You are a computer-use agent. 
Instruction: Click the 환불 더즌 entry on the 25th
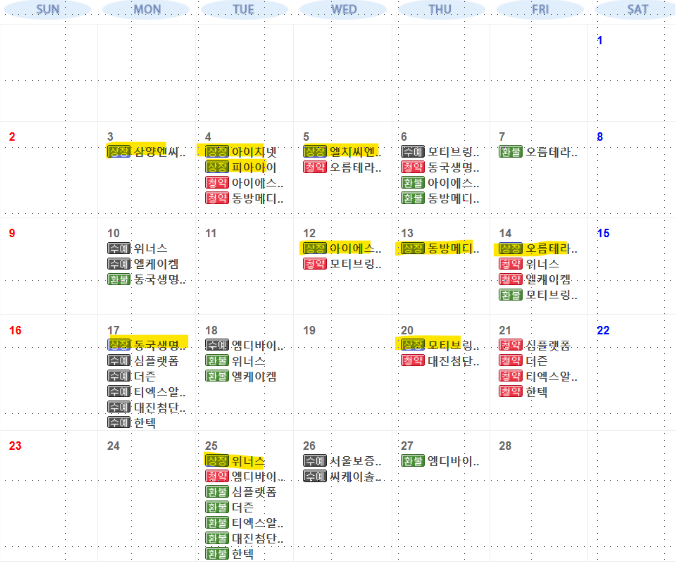pyautogui.click(x=229, y=507)
